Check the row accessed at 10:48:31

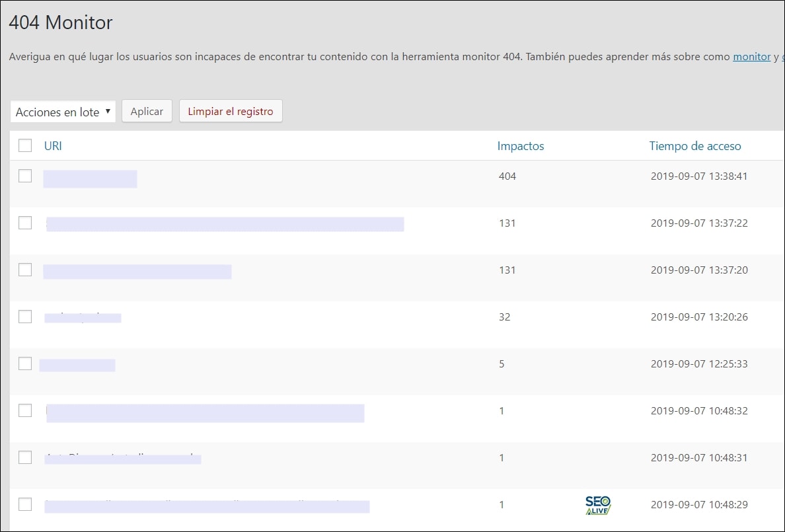click(x=25, y=457)
